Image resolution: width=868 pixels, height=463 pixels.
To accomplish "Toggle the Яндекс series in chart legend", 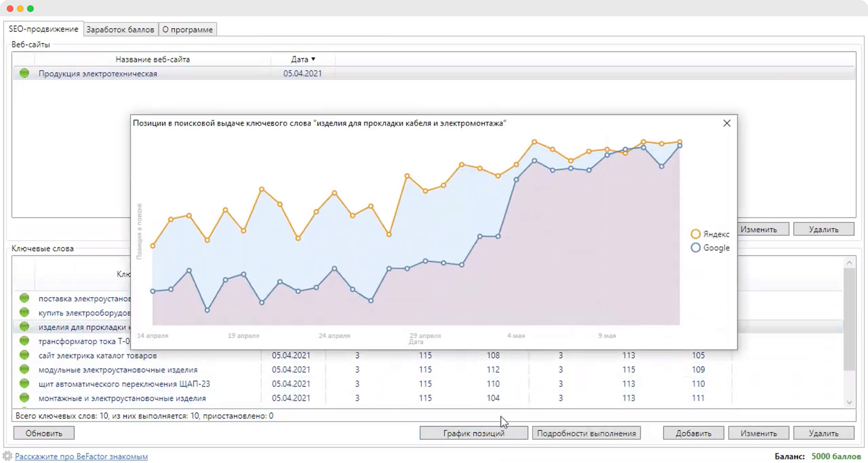I will coord(710,234).
